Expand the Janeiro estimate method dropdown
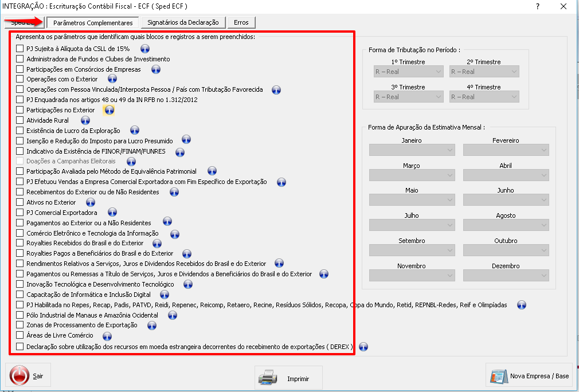Screen dimensions: 579x392 pyautogui.click(x=412, y=150)
